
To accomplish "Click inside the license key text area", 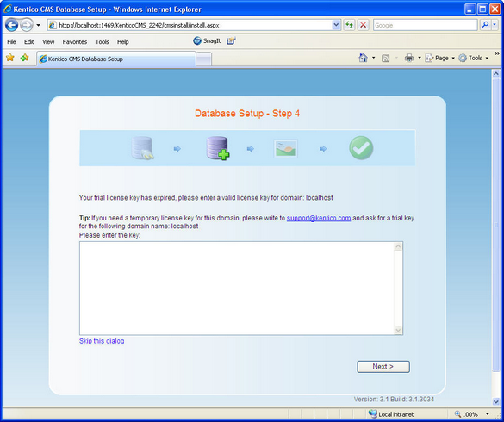I will 237,289.
